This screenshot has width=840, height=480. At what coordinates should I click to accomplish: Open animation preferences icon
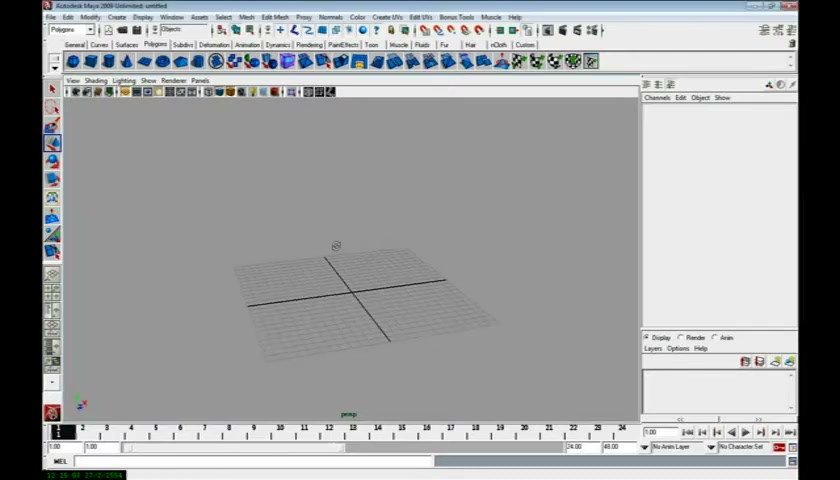pyautogui.click(x=793, y=447)
